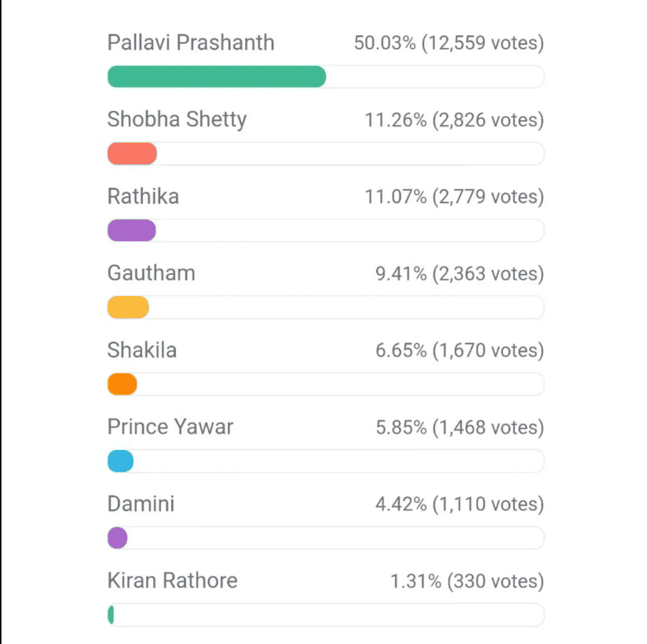The height and width of the screenshot is (644, 647).
Task: Click the red Shobha Shetty bar
Action: click(x=132, y=154)
